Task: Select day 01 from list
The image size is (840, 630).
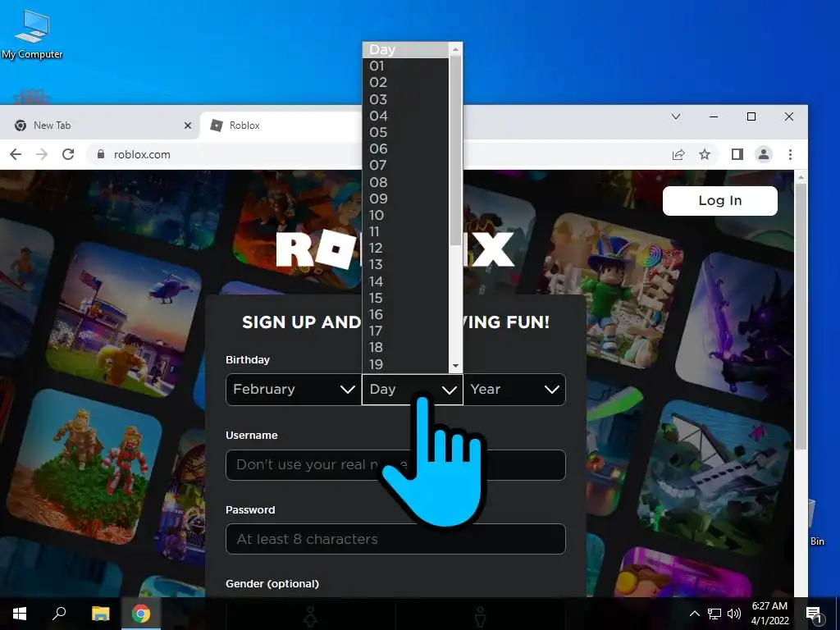Action: click(405, 66)
